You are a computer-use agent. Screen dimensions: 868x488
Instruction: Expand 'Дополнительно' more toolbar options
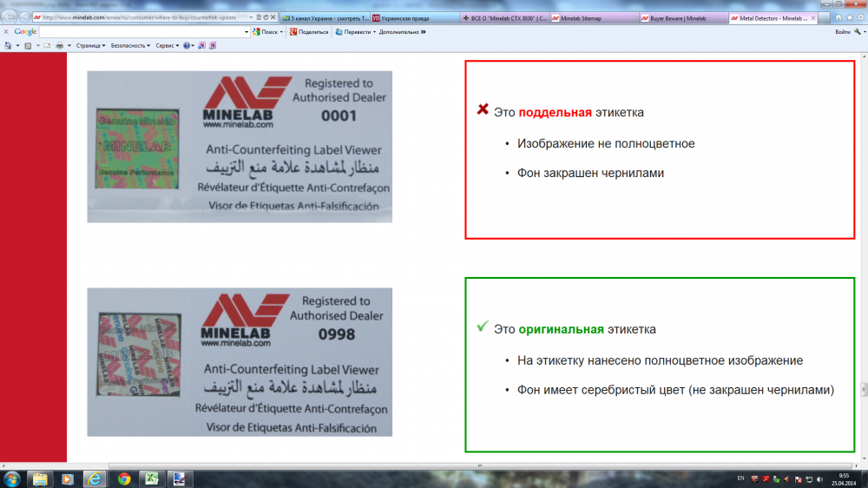tap(403, 32)
